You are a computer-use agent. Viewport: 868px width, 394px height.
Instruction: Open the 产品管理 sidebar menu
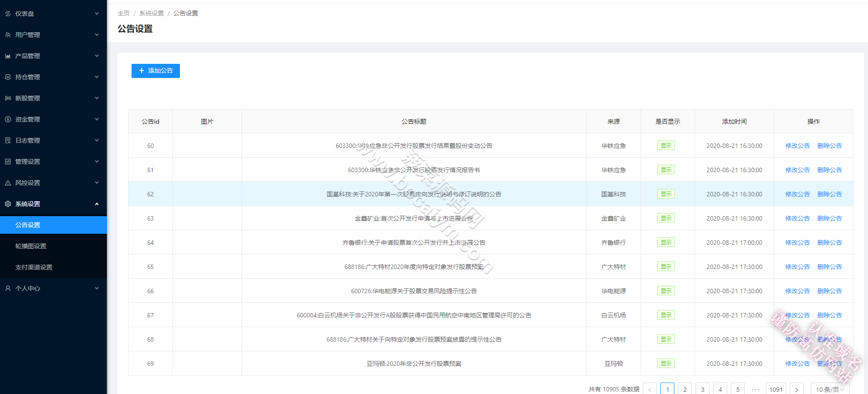point(53,56)
